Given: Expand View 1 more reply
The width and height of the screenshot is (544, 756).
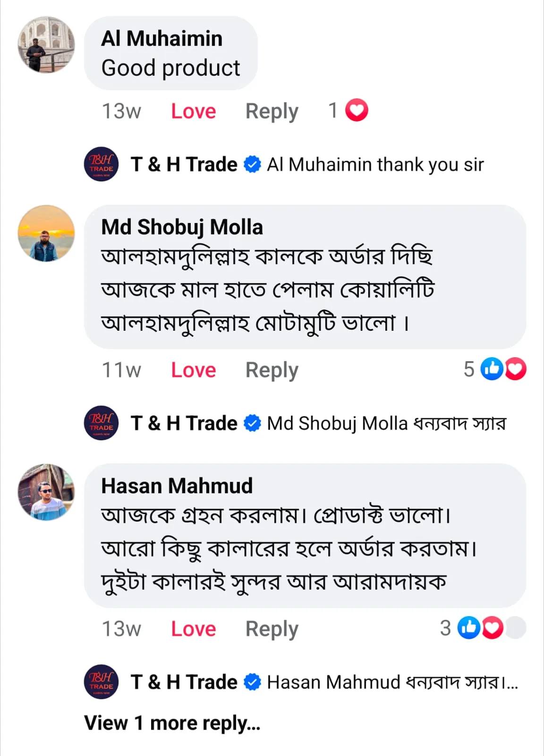Looking at the screenshot, I should coord(172,723).
